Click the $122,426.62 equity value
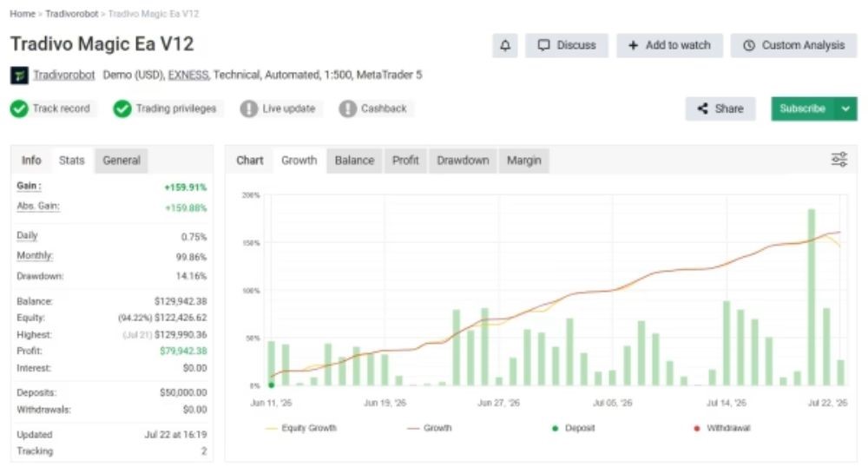Viewport: 868px width, 467px height. [x=181, y=318]
